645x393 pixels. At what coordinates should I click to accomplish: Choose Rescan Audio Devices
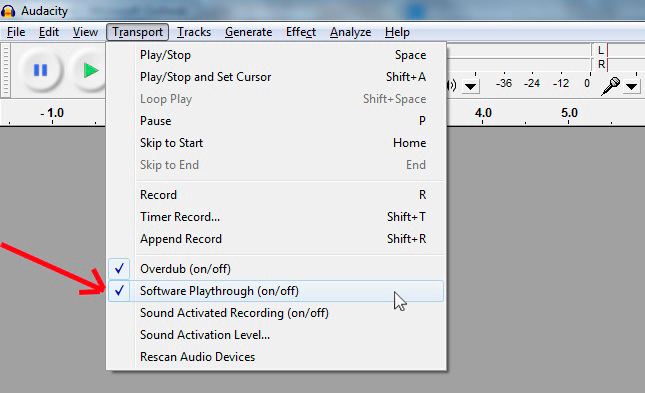[276, 357]
